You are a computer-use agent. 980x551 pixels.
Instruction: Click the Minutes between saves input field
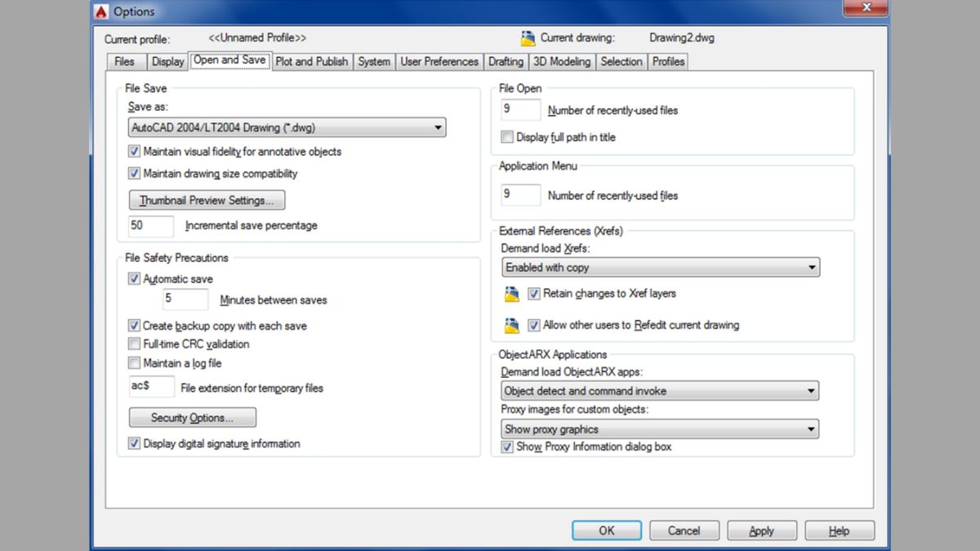coord(185,300)
